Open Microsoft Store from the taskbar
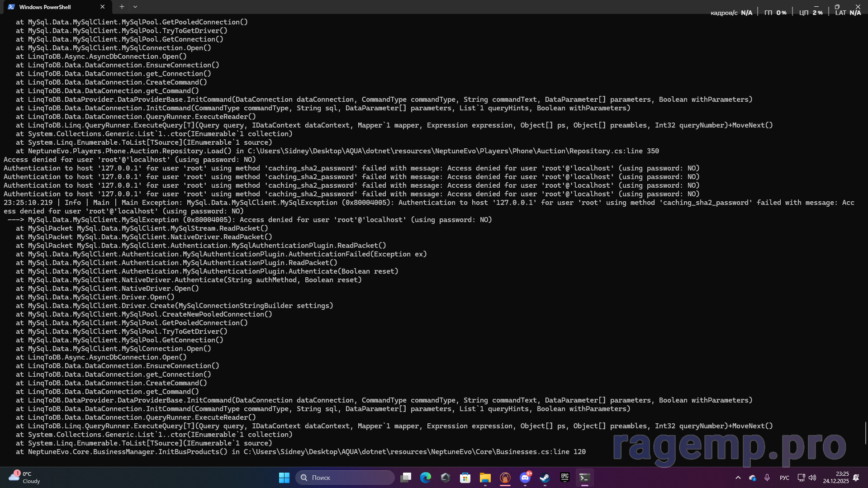The width and height of the screenshot is (868, 488). click(465, 478)
